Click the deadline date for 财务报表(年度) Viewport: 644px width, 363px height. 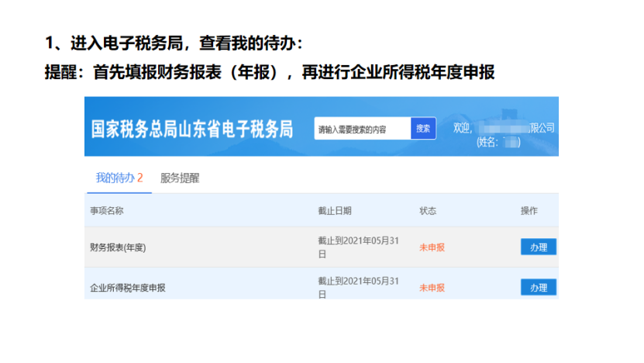pos(358,247)
